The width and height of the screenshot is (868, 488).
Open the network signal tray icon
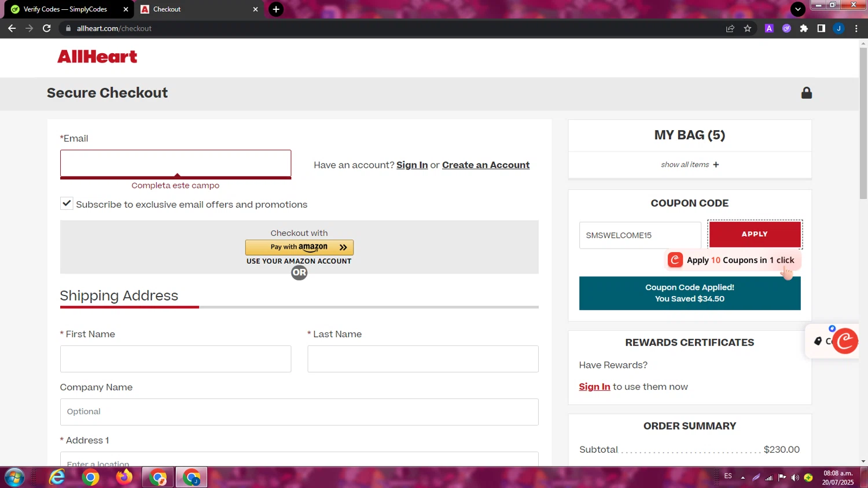pos(769,478)
